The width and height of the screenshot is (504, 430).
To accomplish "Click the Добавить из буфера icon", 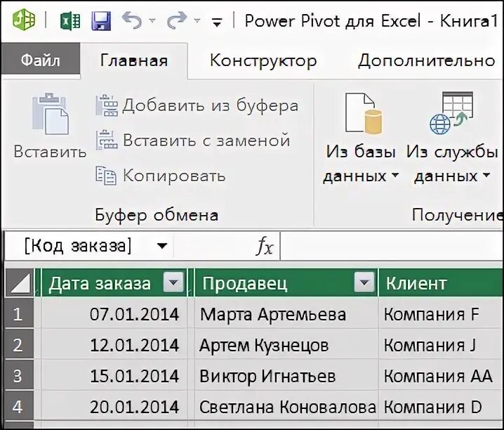I will (107, 105).
